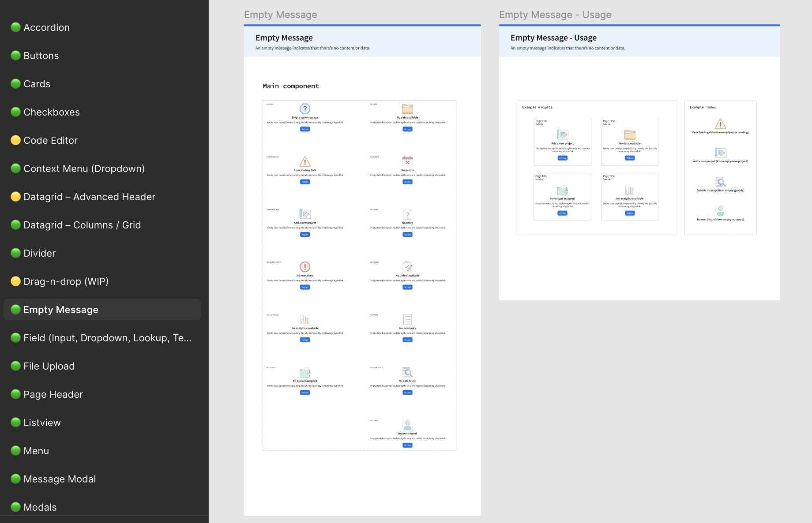Select the wallet icon above No budget assigned in Main component
Image resolution: width=812 pixels, height=523 pixels.
tap(305, 372)
